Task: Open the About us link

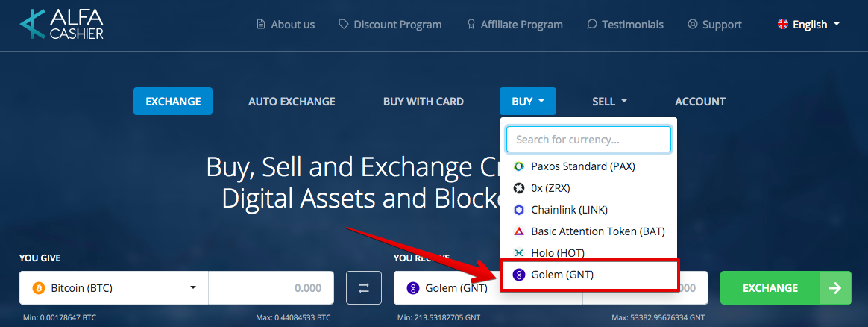Action: coord(286,25)
